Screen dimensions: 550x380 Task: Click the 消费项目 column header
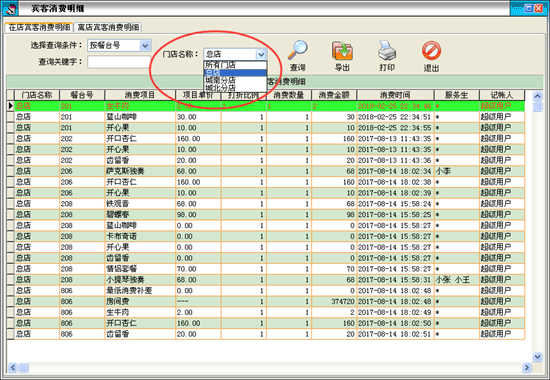click(140, 95)
